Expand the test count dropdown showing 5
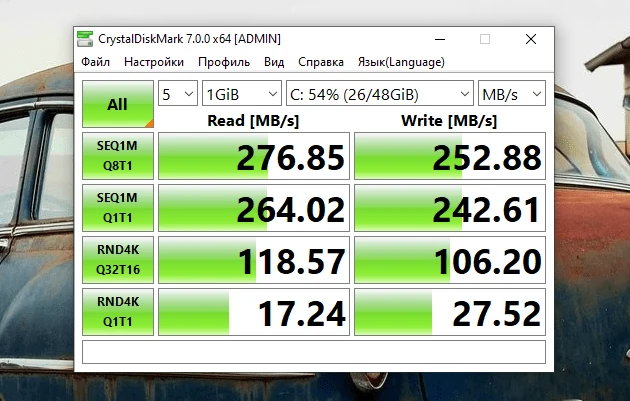This screenshot has height=401, width=630. [x=178, y=93]
